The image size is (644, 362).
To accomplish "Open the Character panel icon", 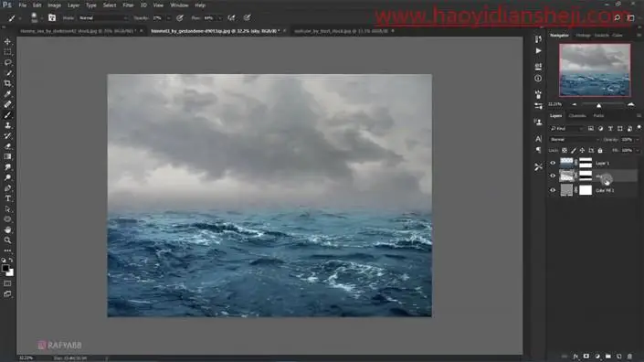I will pos(538,139).
